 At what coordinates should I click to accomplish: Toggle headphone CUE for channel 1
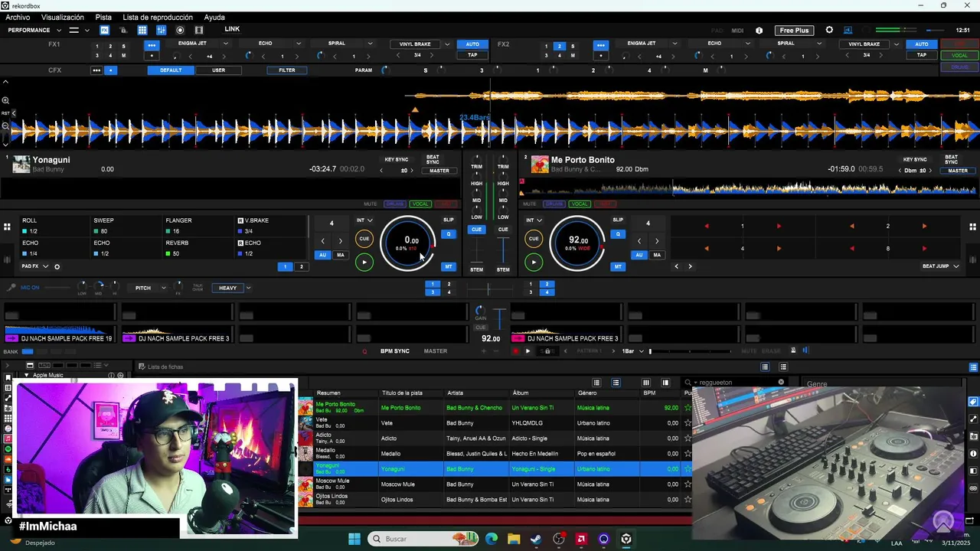pyautogui.click(x=476, y=230)
